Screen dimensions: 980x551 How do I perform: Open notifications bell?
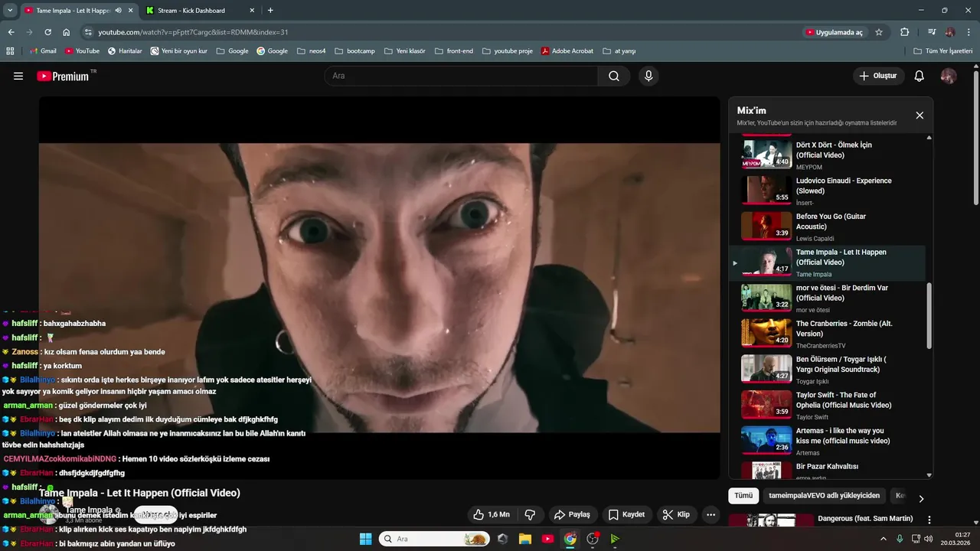(920, 76)
